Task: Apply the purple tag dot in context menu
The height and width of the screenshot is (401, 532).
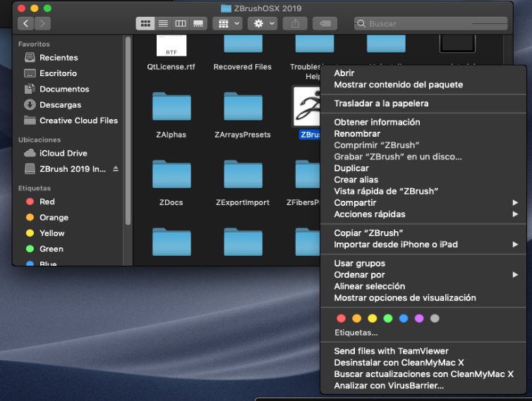Action: (x=419, y=319)
